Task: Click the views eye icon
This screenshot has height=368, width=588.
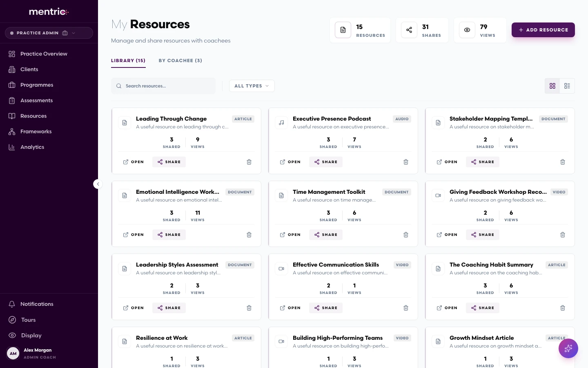Action: click(467, 30)
